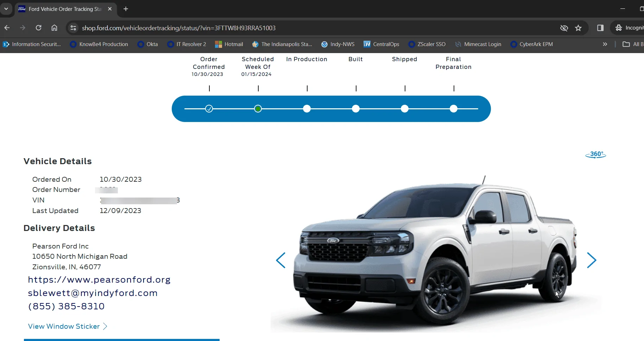The width and height of the screenshot is (644, 341).
Task: Click the Scheduled Week Of stage label
Action: 258,63
